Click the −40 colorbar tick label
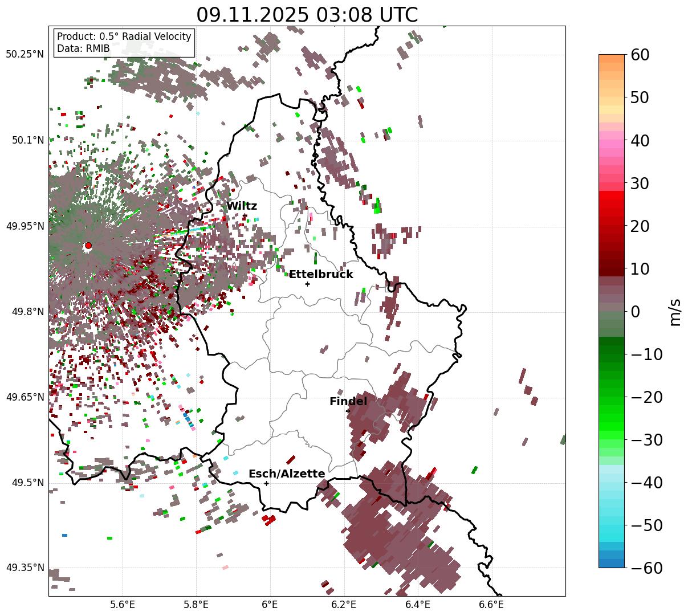Viewport: 688px width, 616px height. pyautogui.click(x=647, y=483)
